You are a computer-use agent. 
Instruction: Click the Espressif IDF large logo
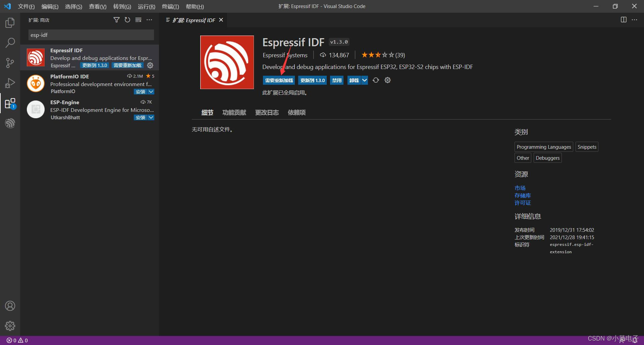coord(227,62)
